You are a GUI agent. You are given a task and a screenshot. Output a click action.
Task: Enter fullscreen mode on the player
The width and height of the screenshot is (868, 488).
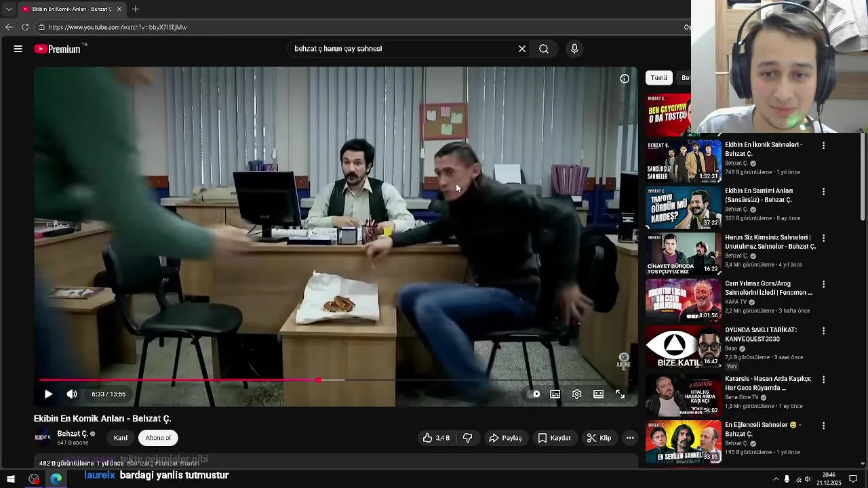coord(620,394)
